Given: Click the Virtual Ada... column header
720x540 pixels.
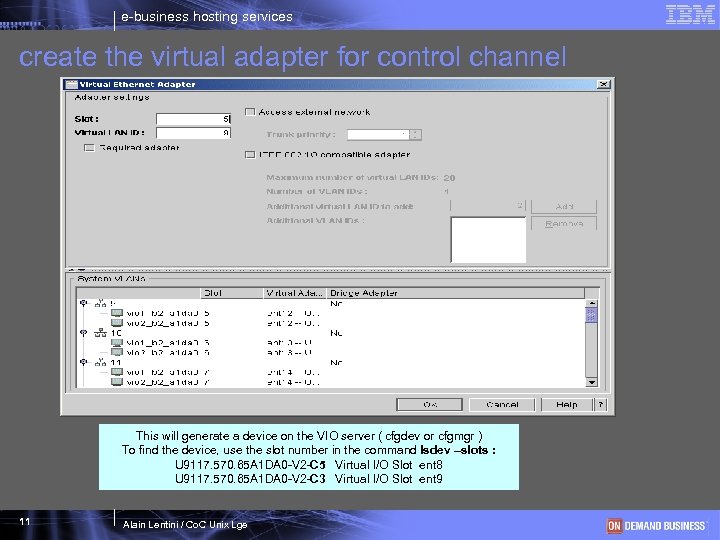Looking at the screenshot, I should click(x=295, y=293).
